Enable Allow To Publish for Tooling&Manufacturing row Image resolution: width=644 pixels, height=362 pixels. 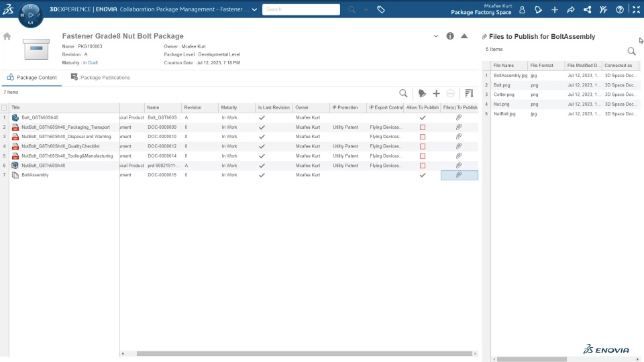coord(423,156)
